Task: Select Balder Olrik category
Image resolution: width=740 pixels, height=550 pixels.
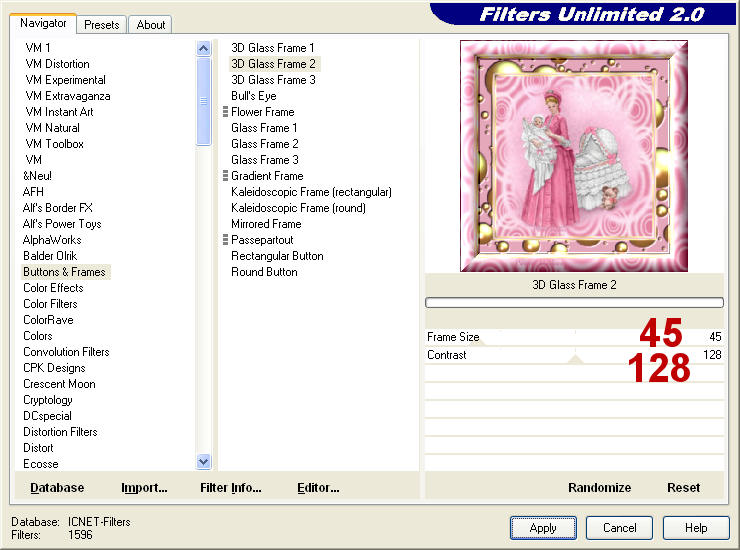Action: (x=50, y=256)
